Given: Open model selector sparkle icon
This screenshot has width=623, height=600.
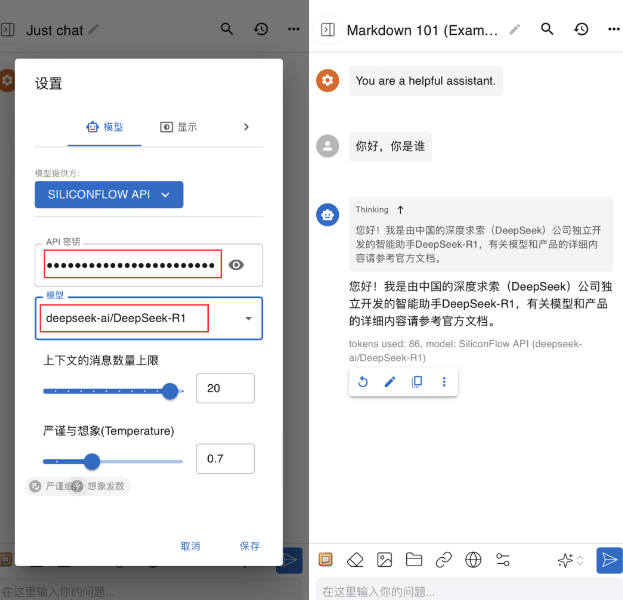Looking at the screenshot, I should pos(571,560).
